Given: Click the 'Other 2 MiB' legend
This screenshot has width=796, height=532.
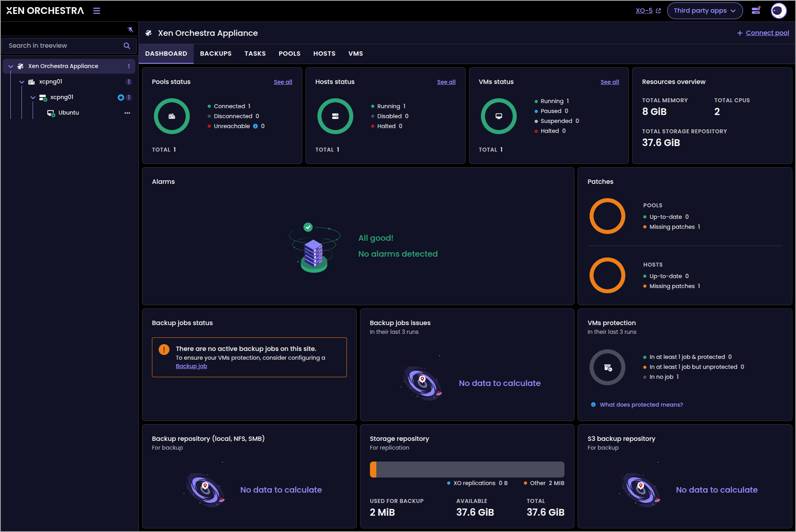Looking at the screenshot, I should click(544, 483).
